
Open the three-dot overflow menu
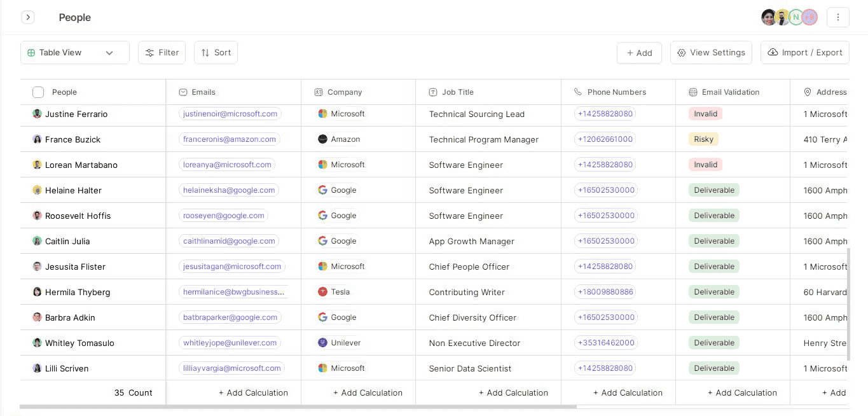tap(837, 17)
